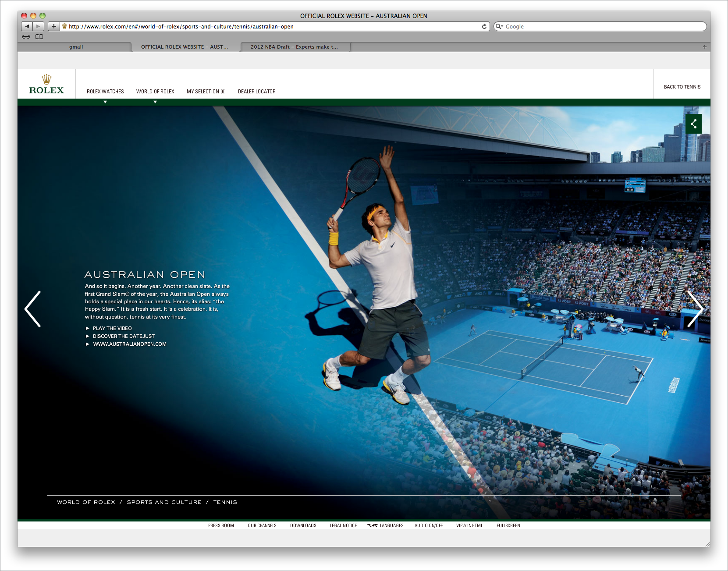The height and width of the screenshot is (571, 728).
Task: Click the Rolex crown logo
Action: pos(46,85)
